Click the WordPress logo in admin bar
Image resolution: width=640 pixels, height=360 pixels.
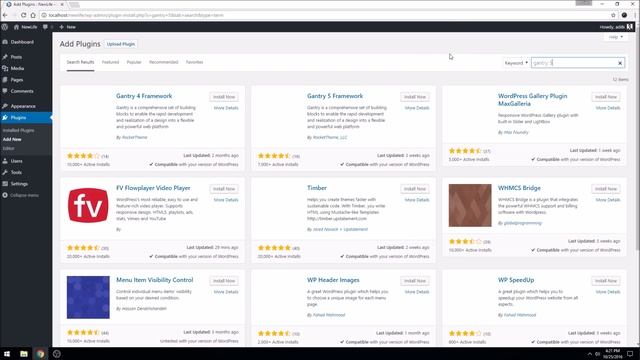pyautogui.click(x=5, y=27)
